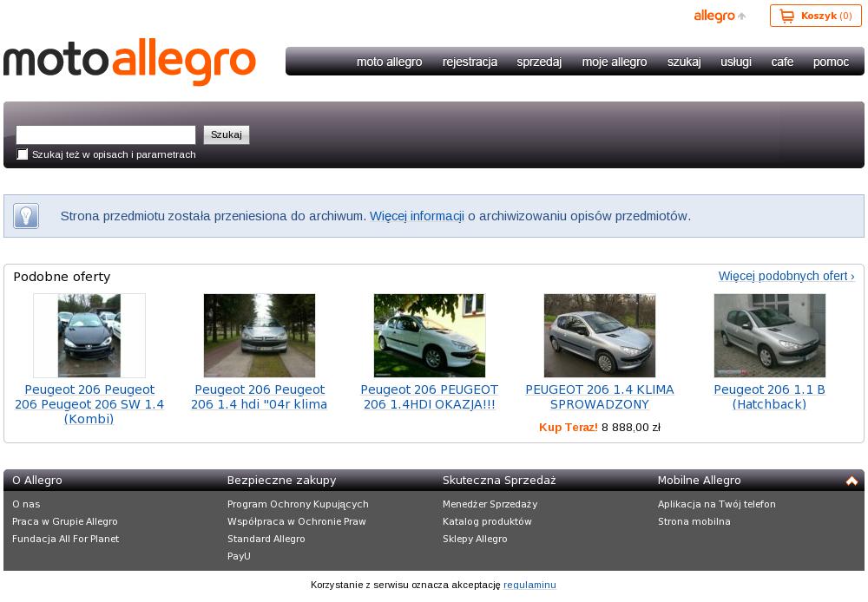This screenshot has width=868, height=602.
Task: Open Sklepy Allegro link
Action: (475, 539)
